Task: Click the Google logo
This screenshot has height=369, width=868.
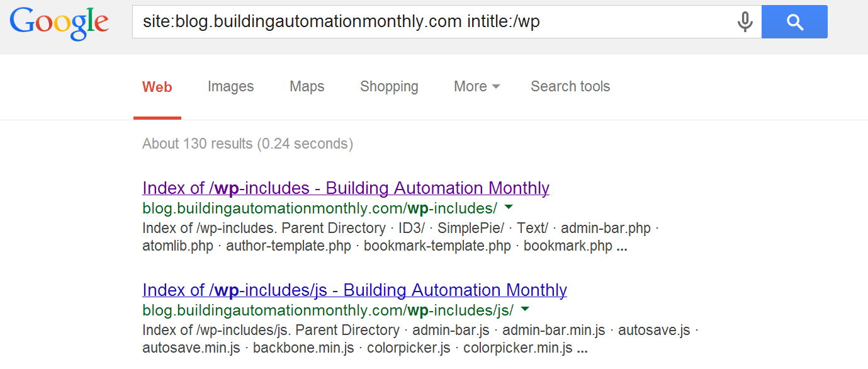Action: [x=59, y=23]
